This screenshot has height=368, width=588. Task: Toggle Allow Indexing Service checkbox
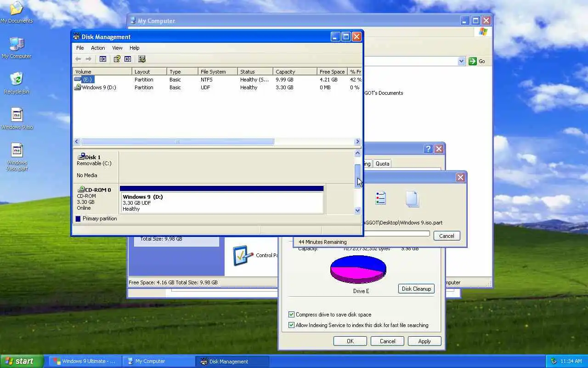tap(291, 325)
